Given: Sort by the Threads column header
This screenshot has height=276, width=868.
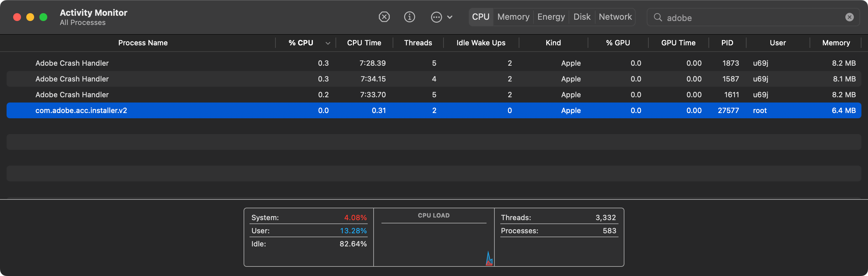Looking at the screenshot, I should pos(418,43).
